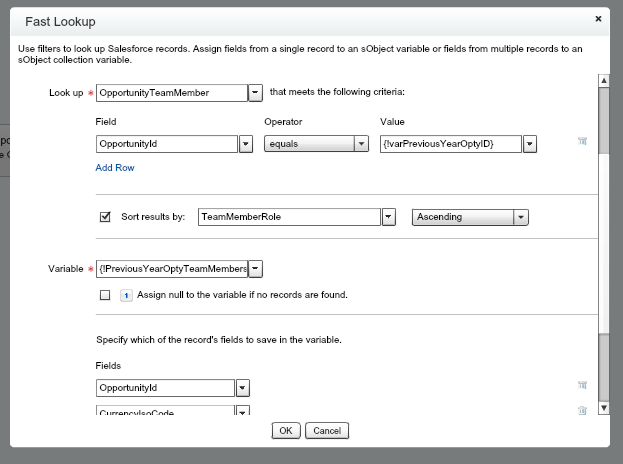The image size is (623, 464).
Task: Expand the TeamMemberRole sort field dropdown
Action: (389, 217)
